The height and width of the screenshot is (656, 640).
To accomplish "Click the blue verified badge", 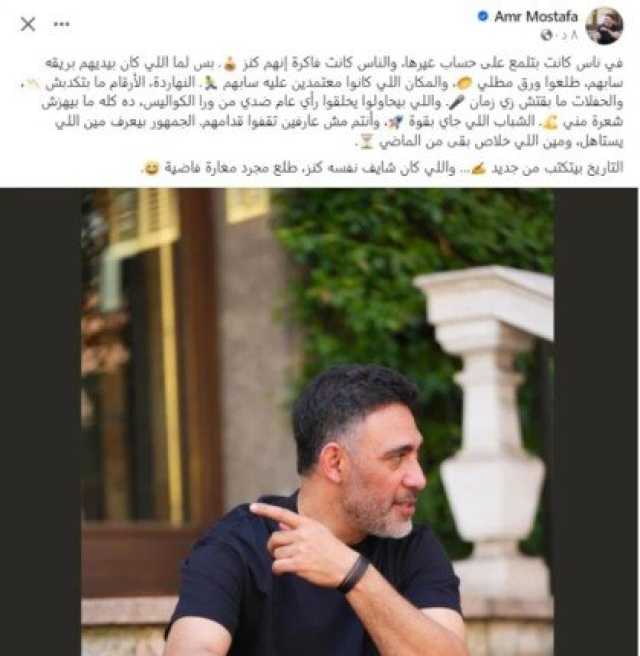I will tap(483, 16).
